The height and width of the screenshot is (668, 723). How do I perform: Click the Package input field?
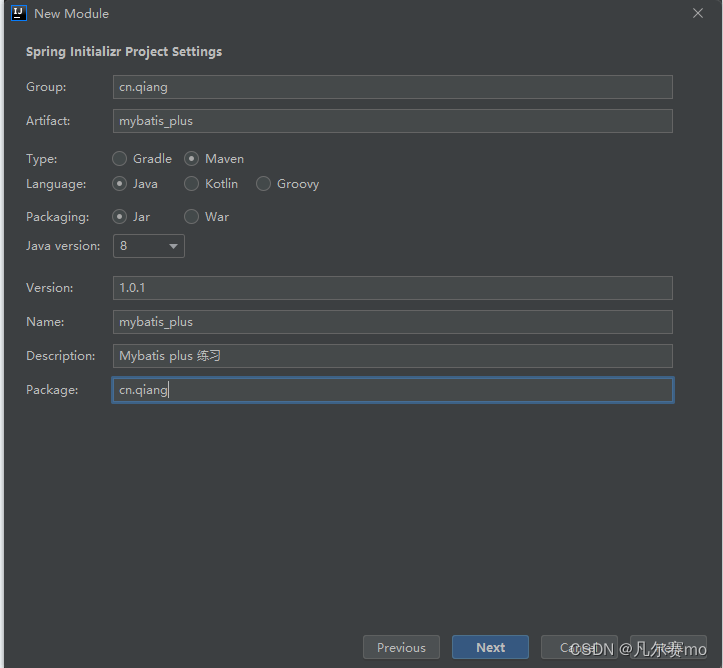pos(392,390)
